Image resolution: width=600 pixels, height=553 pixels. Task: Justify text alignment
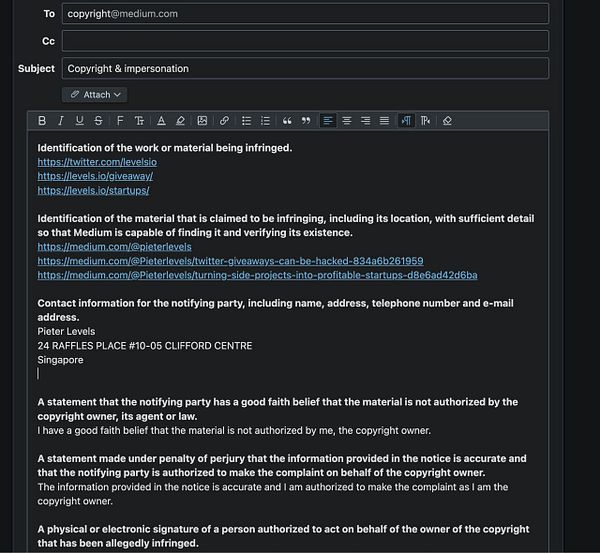tap(384, 121)
